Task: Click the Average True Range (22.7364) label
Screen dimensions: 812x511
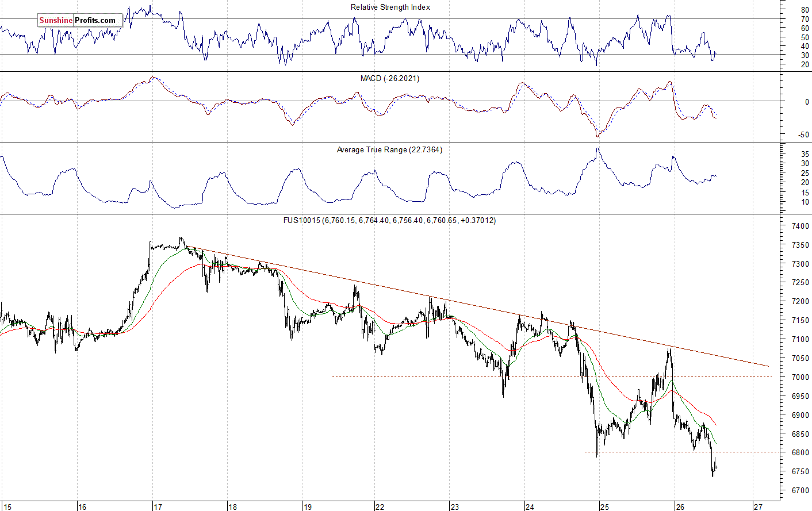Action: [389, 150]
